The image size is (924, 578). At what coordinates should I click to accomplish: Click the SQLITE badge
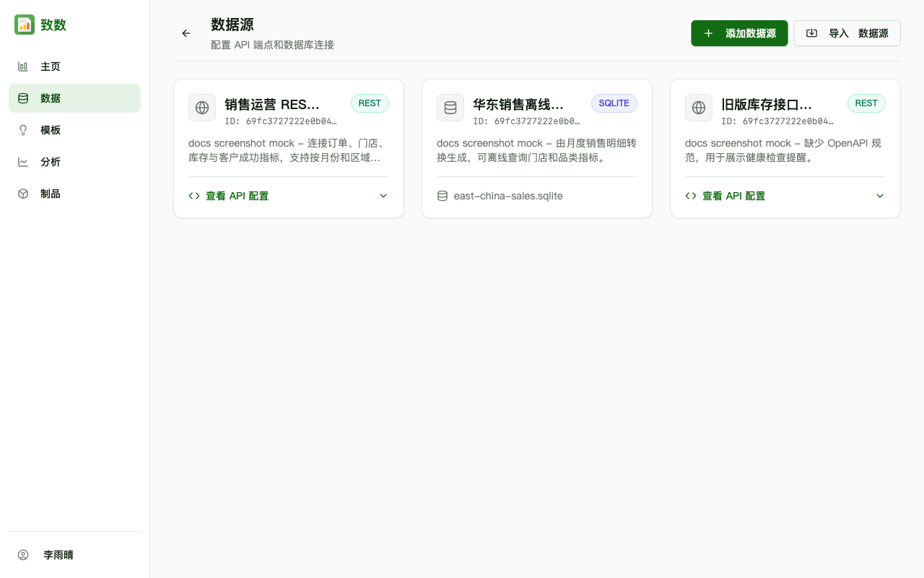coord(614,103)
